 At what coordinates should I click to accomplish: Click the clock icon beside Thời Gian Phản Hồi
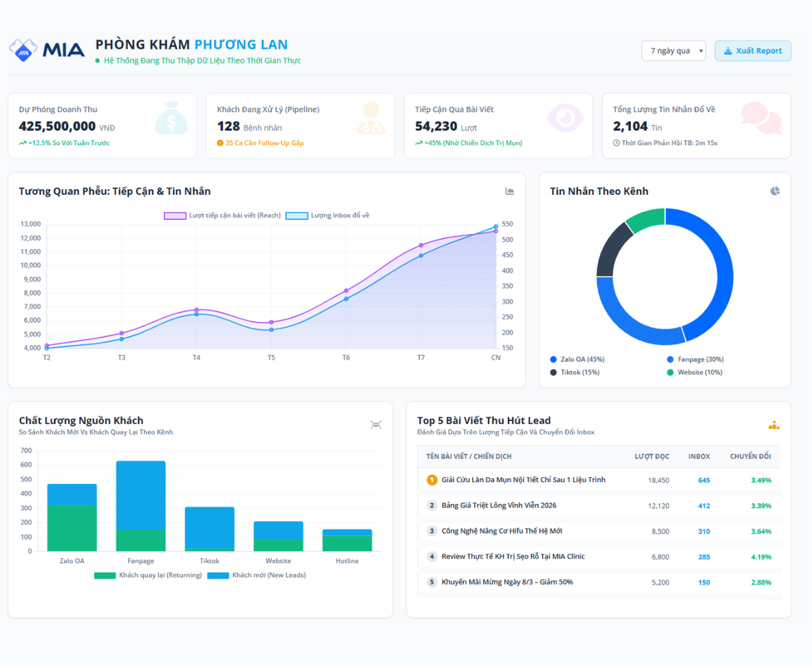coord(617,143)
